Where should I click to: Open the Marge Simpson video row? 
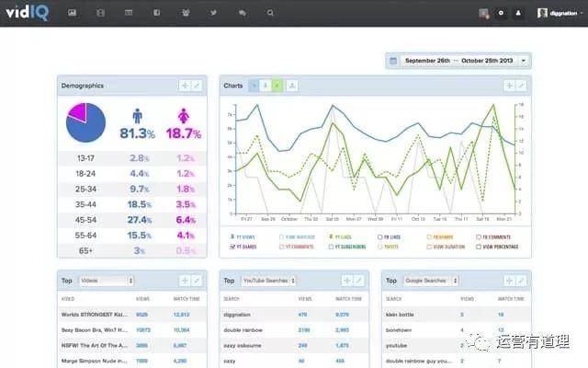point(131,361)
